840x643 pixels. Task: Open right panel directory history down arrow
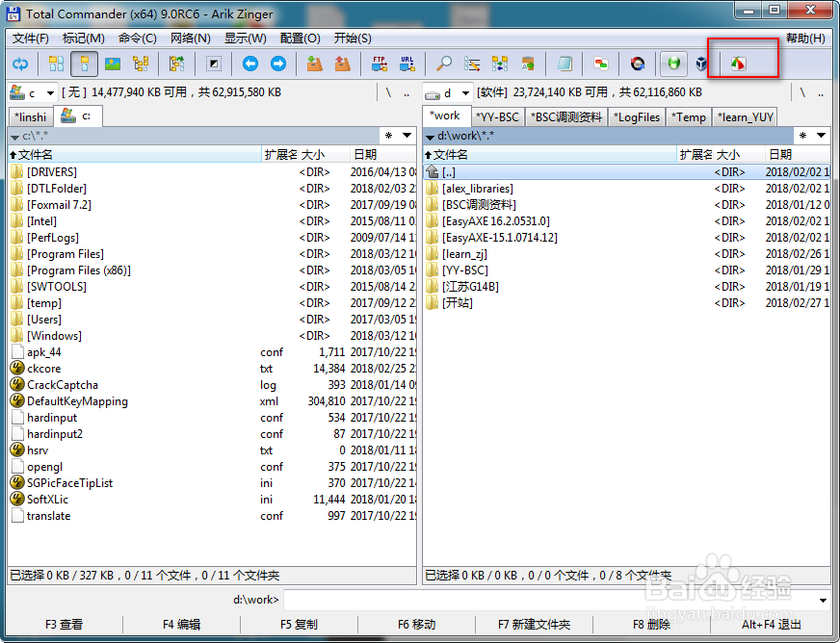(822, 136)
